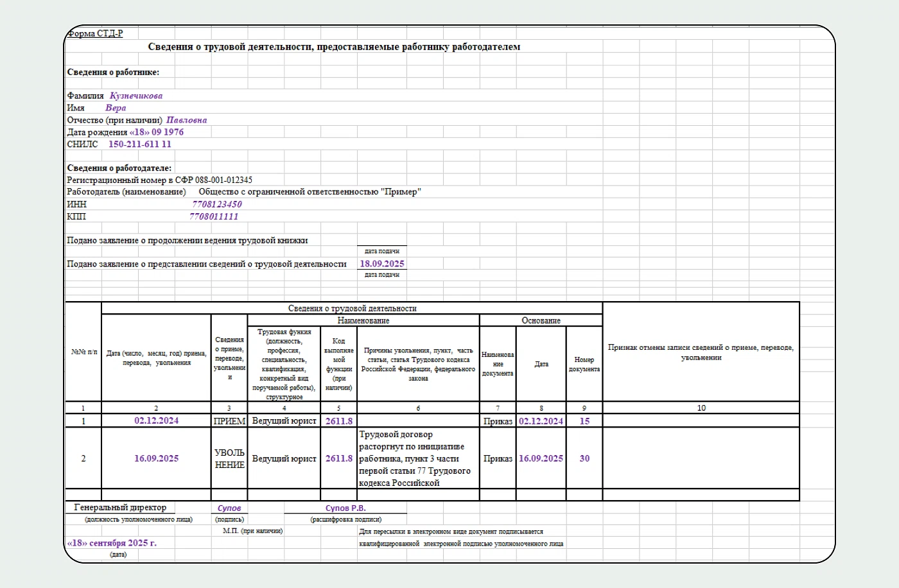
Task: Click the dismissal date '16.09.2025' in column 2
Action: coord(157,458)
